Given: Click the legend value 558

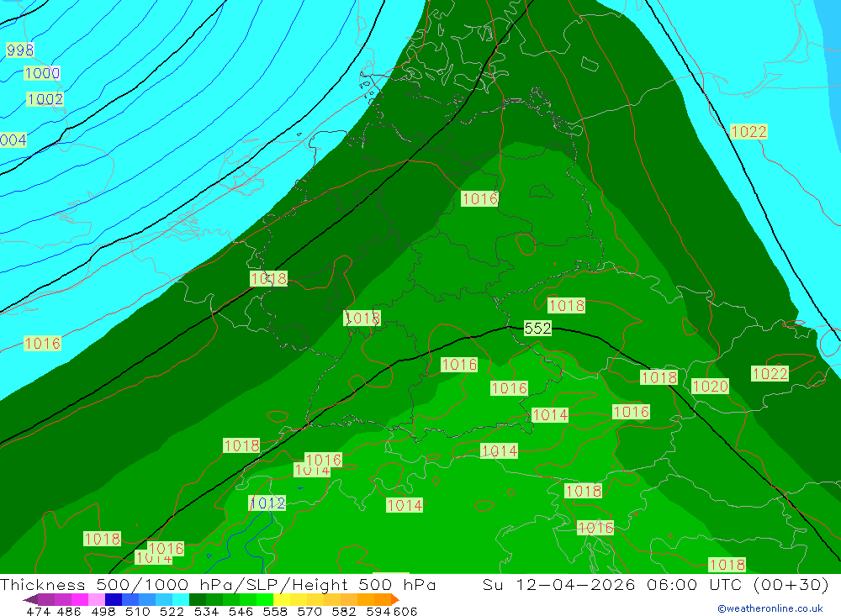Looking at the screenshot, I should click(275, 611).
